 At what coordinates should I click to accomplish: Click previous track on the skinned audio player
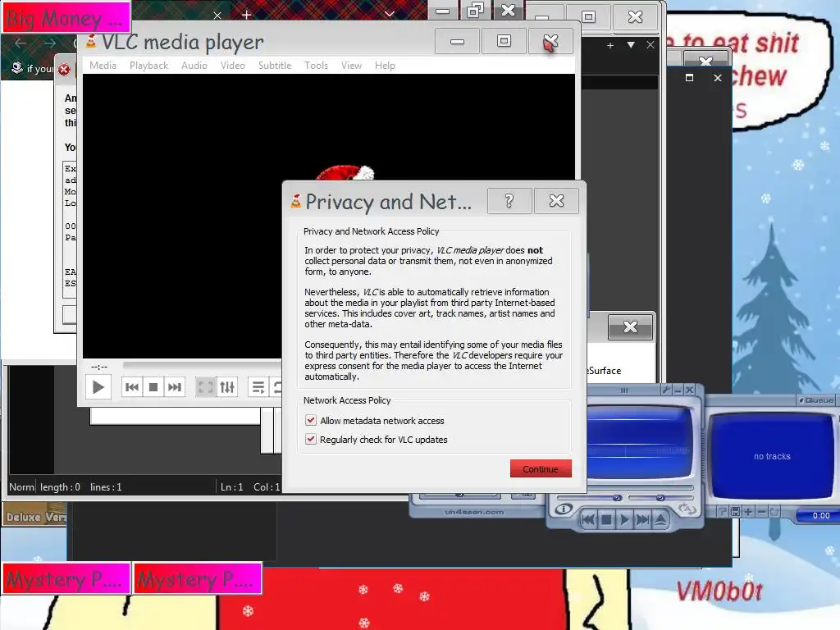[x=588, y=519]
